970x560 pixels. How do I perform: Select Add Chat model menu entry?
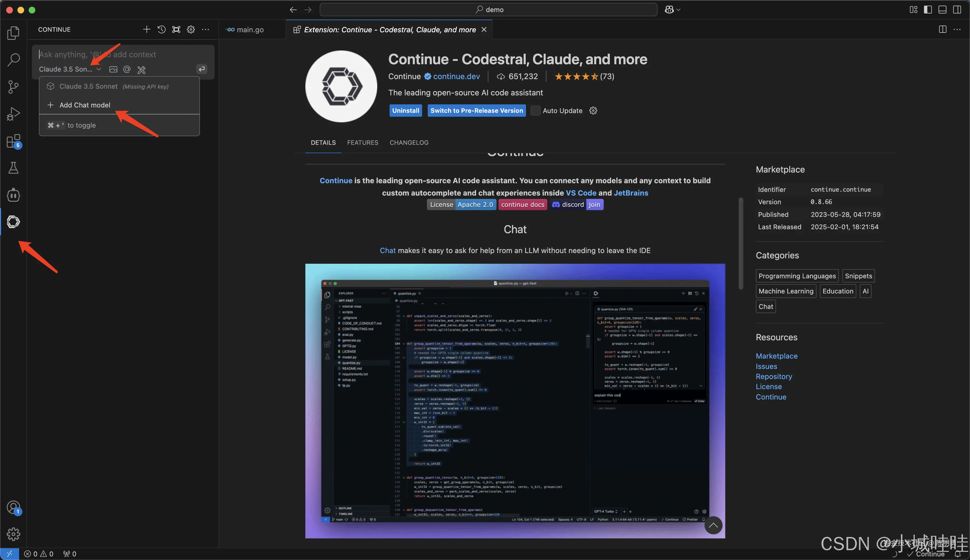click(x=85, y=105)
